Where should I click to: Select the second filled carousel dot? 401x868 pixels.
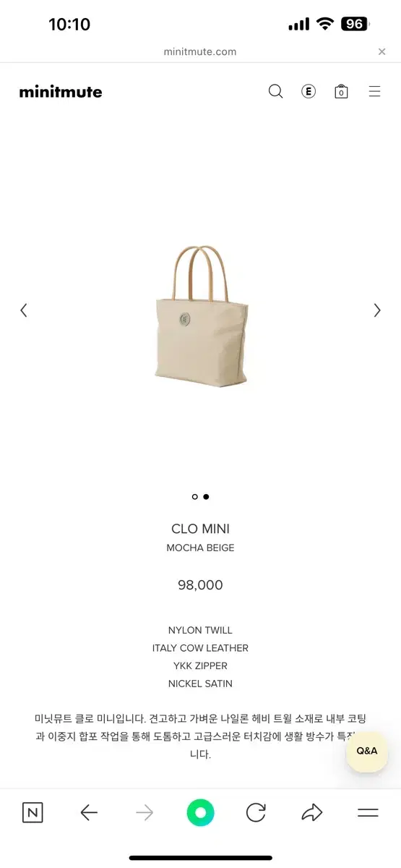(x=206, y=497)
